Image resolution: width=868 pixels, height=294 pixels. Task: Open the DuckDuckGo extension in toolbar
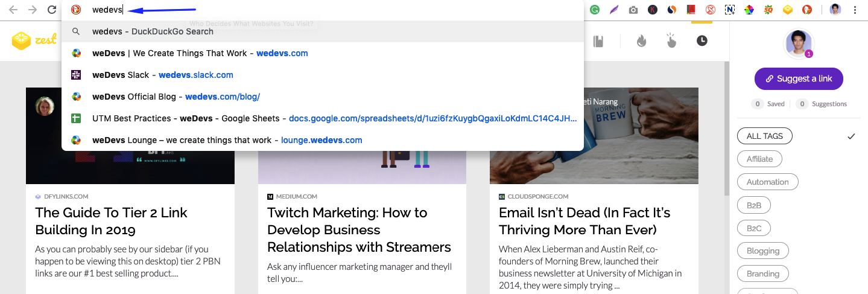[806, 10]
